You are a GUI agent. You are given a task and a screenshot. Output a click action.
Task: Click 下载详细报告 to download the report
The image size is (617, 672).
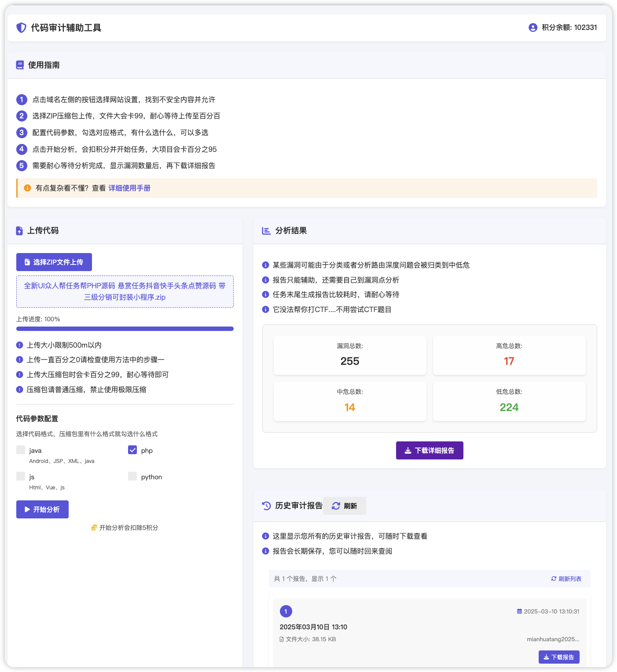(429, 450)
